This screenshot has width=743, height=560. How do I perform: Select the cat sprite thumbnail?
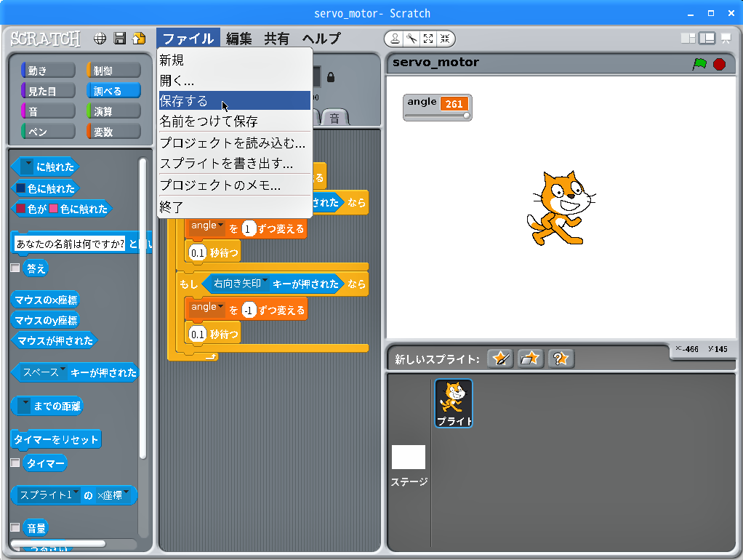[x=454, y=403]
